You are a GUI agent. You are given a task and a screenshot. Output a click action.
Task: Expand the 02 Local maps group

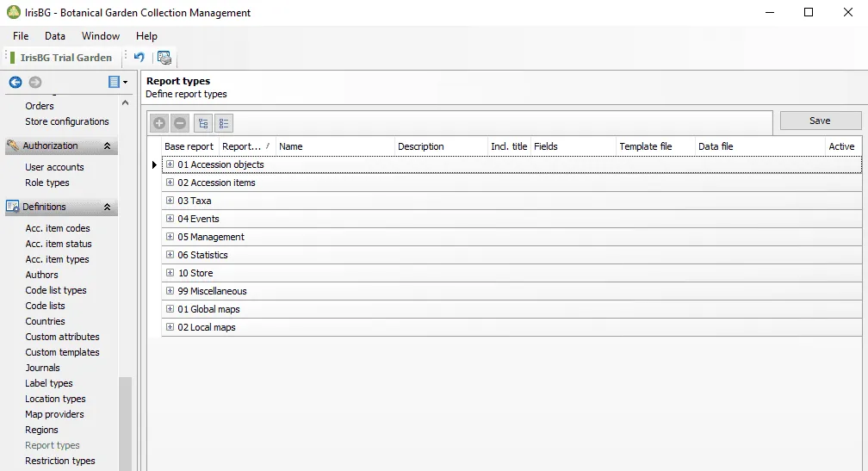[170, 327]
